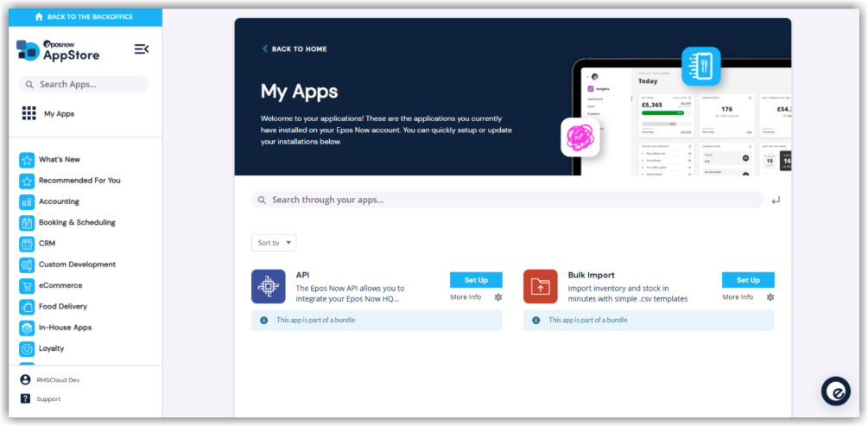Click the bundle notice under Bulk Import
Viewport: 868px width, 427px height.
click(649, 320)
